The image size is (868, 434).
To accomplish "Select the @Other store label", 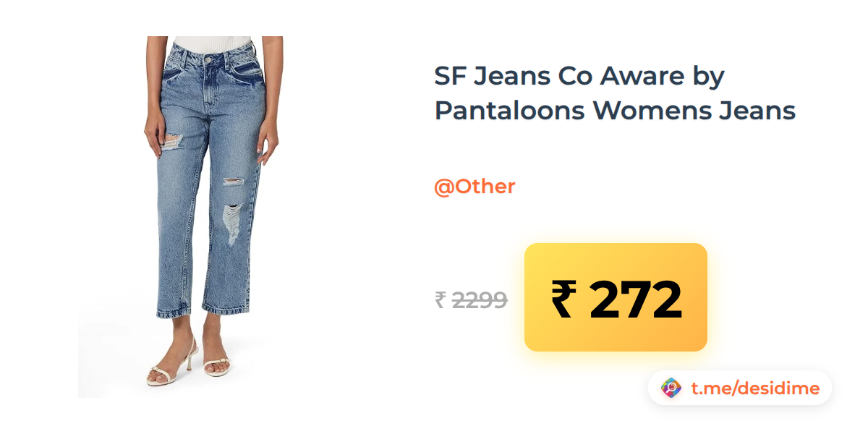I will pos(475,187).
